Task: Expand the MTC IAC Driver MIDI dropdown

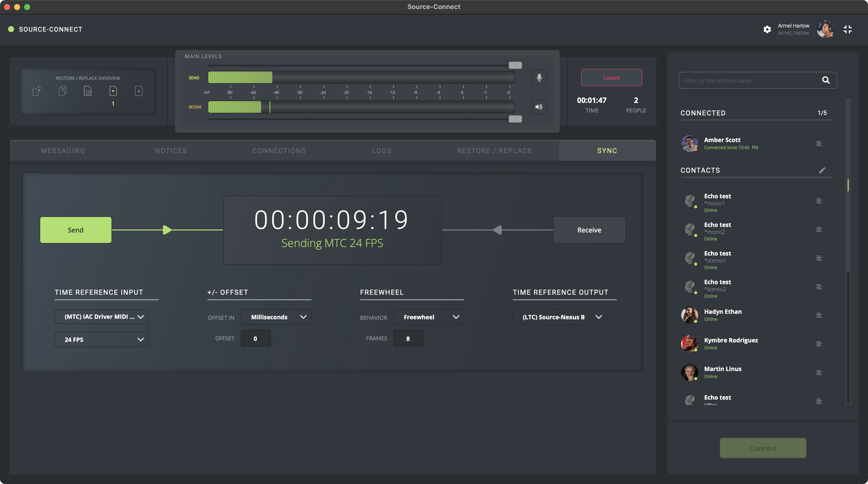Action: (x=101, y=317)
